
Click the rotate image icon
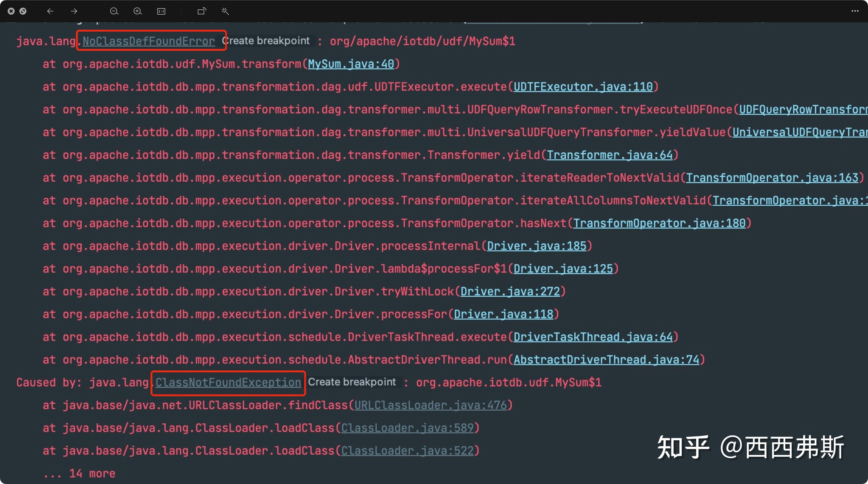coord(201,11)
